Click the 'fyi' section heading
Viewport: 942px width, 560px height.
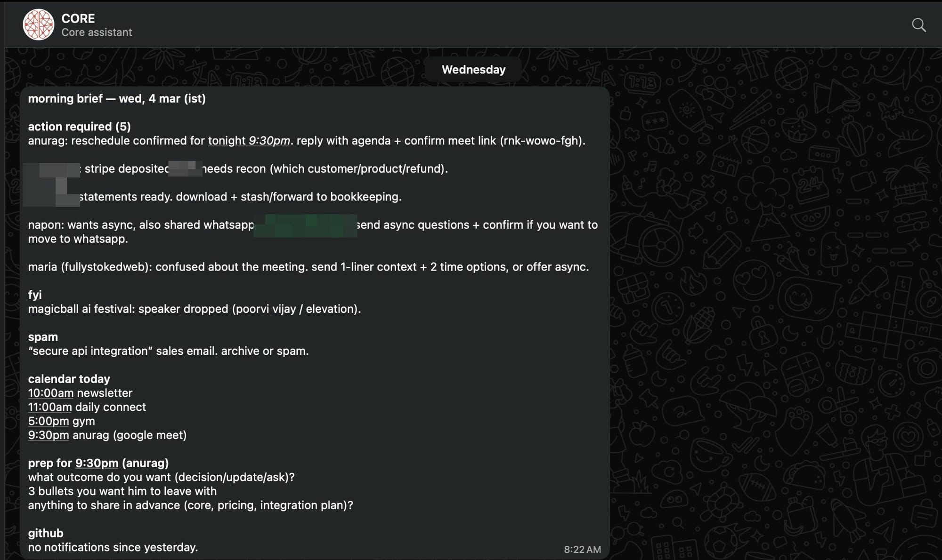(35, 295)
